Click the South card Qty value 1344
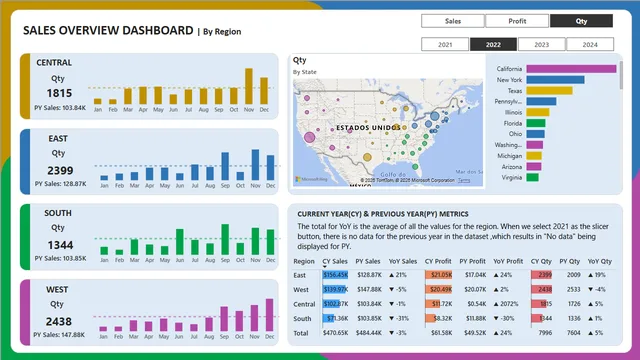This screenshot has width=640, height=360. pyautogui.click(x=60, y=245)
